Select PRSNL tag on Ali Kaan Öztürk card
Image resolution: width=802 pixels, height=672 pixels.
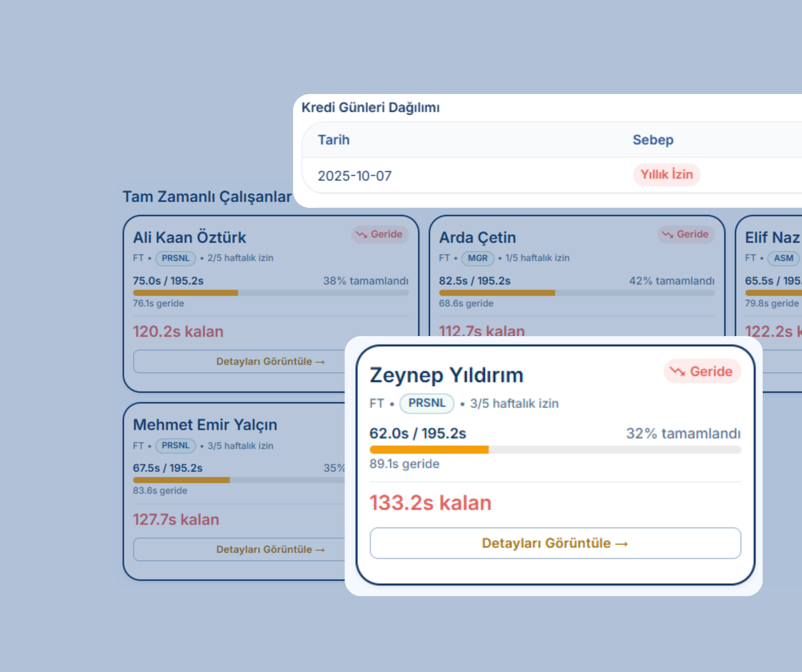click(x=175, y=258)
